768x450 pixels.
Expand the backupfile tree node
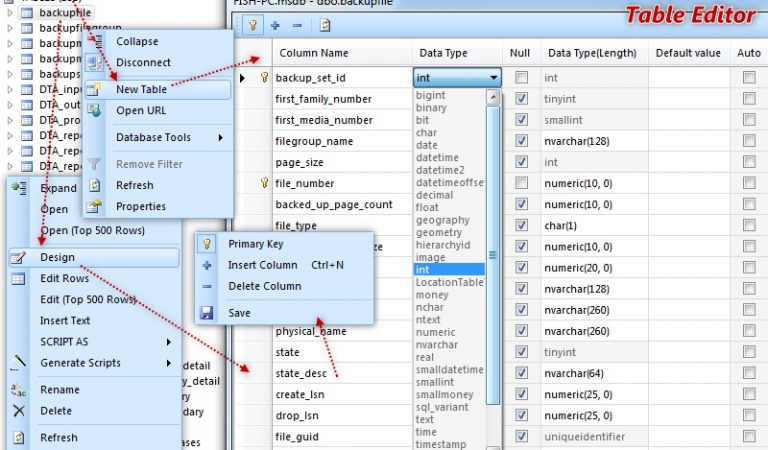[x=10, y=13]
